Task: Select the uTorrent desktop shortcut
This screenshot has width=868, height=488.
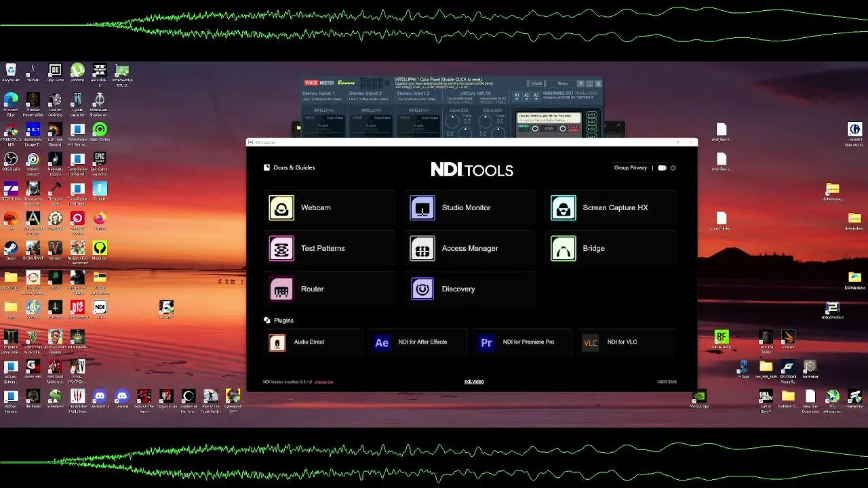Action: [x=77, y=73]
